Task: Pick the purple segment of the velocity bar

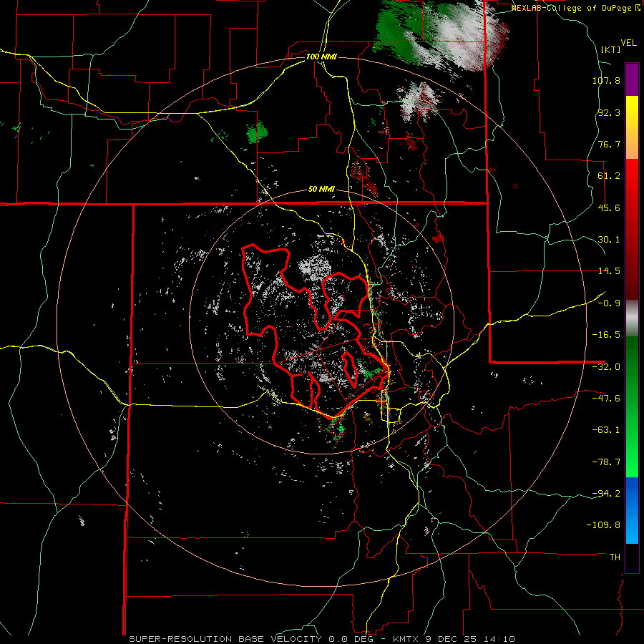Action: coord(632,79)
